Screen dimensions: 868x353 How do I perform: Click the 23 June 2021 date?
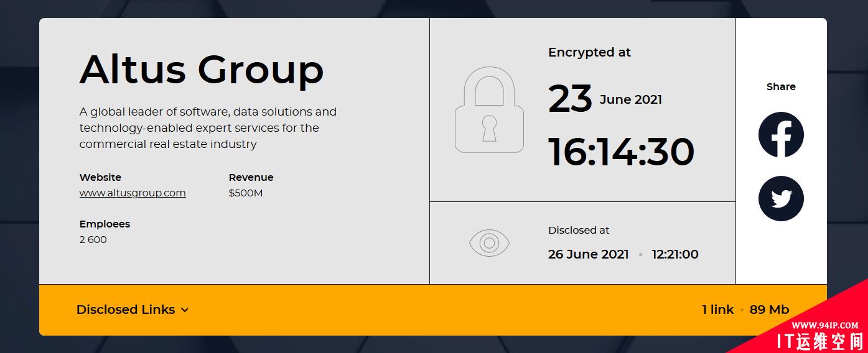[605, 99]
